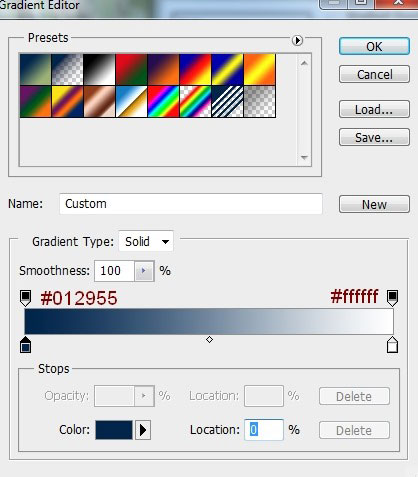Open the dark blue Color swatch picker
This screenshot has height=477, width=418.
114,430
